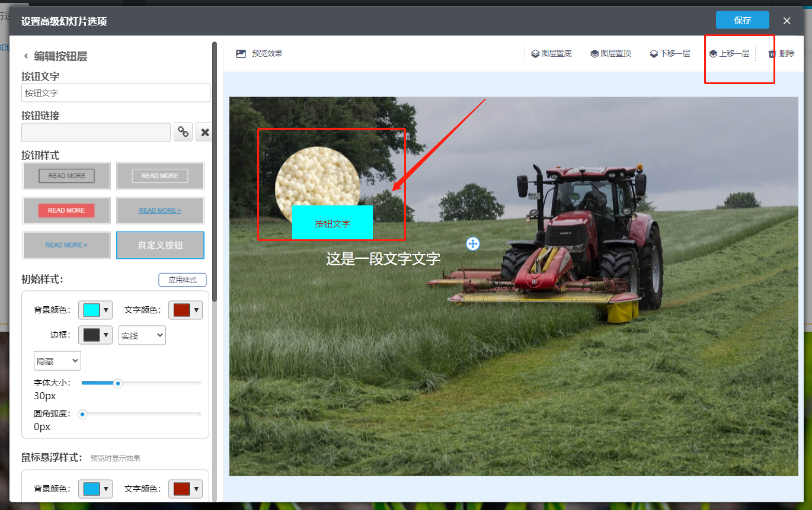Screen dimensions: 812x510
Task: Bring layer to top with 图层置顶
Action: click(610, 54)
